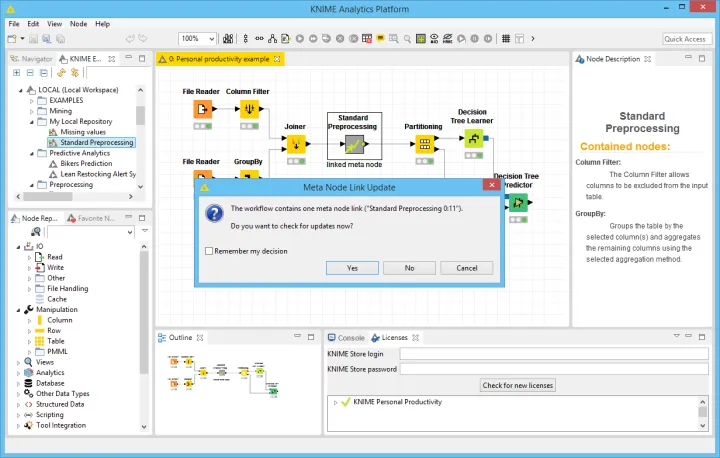
Task: Select the Column Filter node on the canvas
Action: (249, 109)
